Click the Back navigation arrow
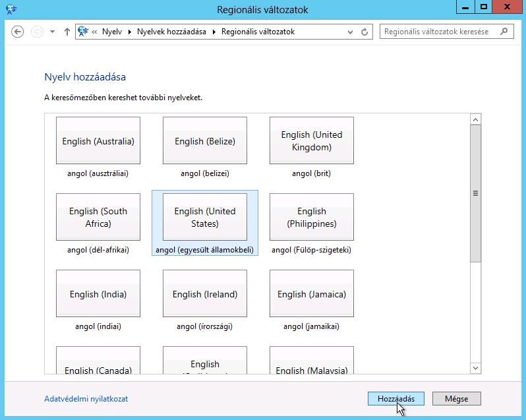Image resolution: width=526 pixels, height=420 pixels. click(18, 32)
